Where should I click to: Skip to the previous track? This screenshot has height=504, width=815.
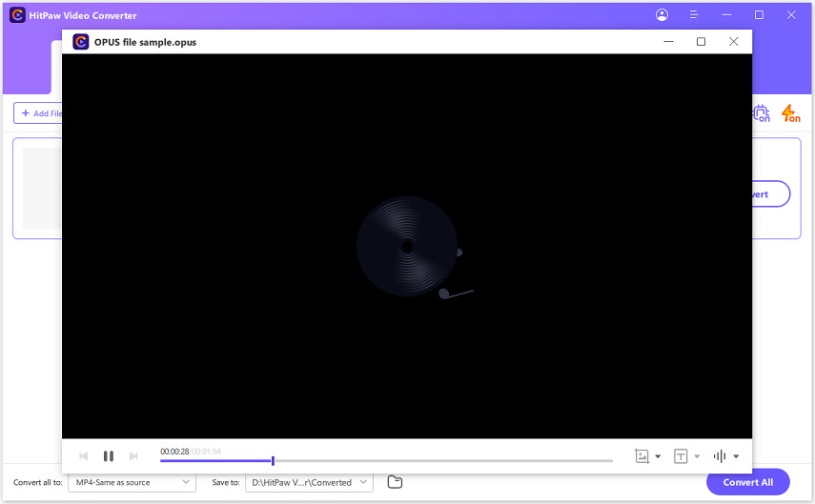point(84,456)
